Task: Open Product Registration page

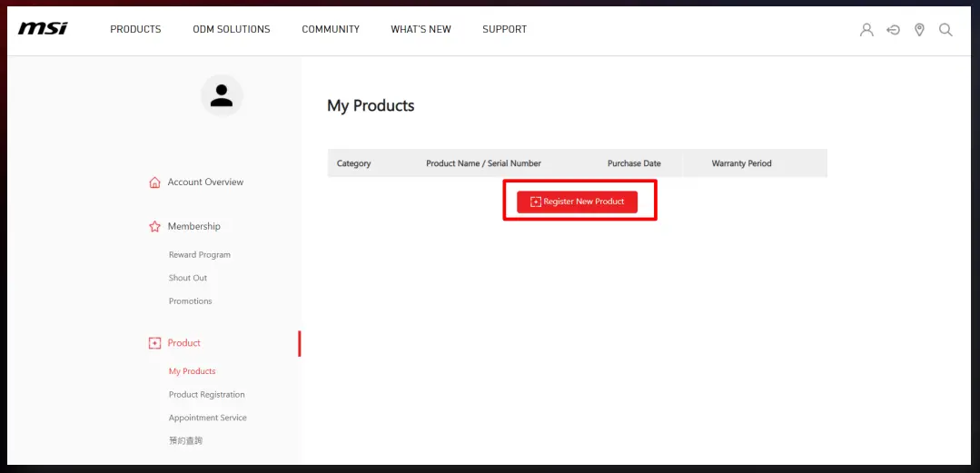Action: pyautogui.click(x=207, y=395)
